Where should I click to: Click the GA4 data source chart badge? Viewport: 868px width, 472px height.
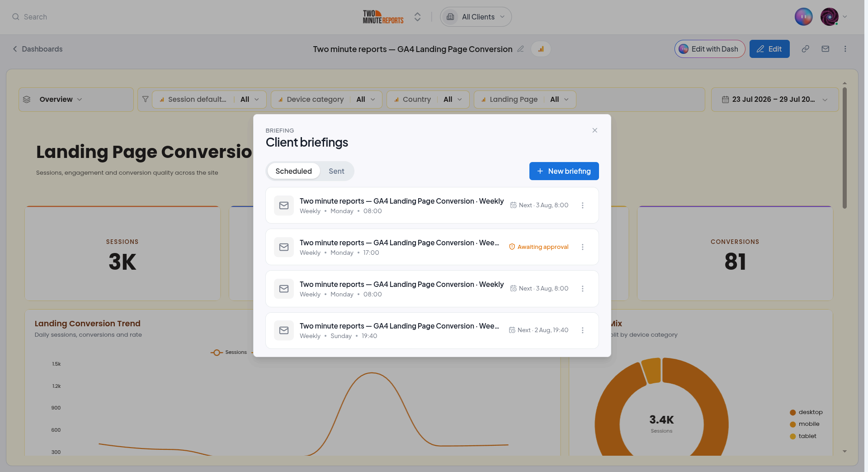(541, 49)
